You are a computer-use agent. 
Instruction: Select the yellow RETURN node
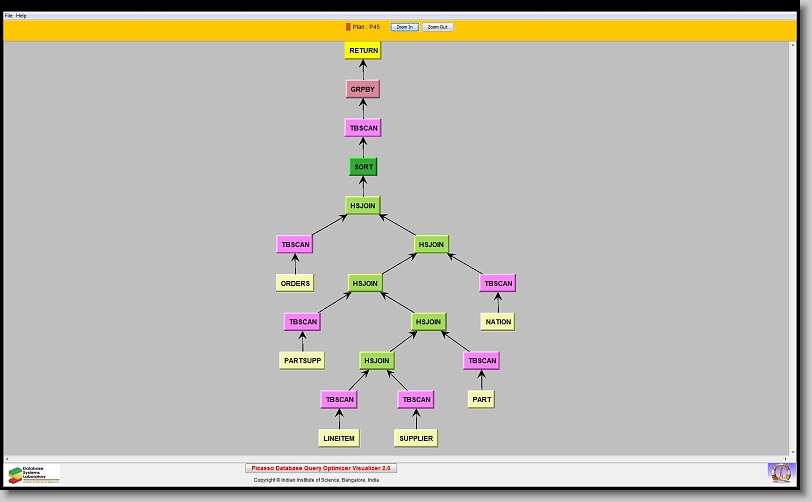(363, 50)
